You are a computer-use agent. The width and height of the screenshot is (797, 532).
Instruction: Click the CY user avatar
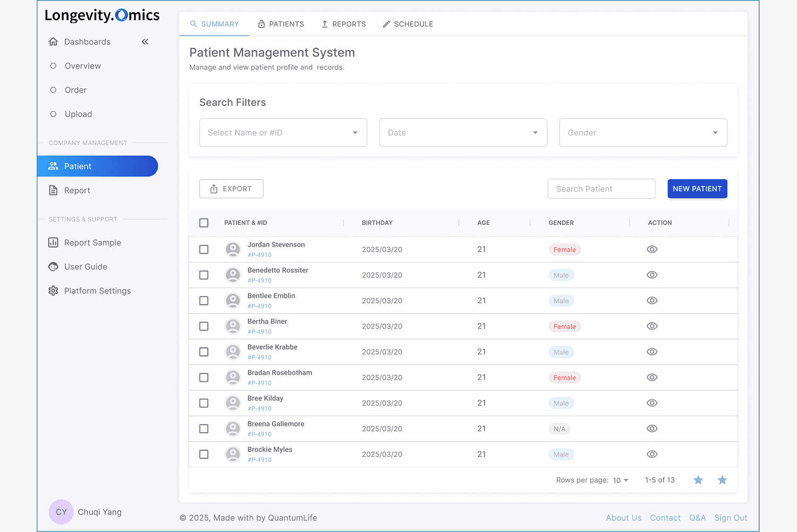(x=61, y=512)
